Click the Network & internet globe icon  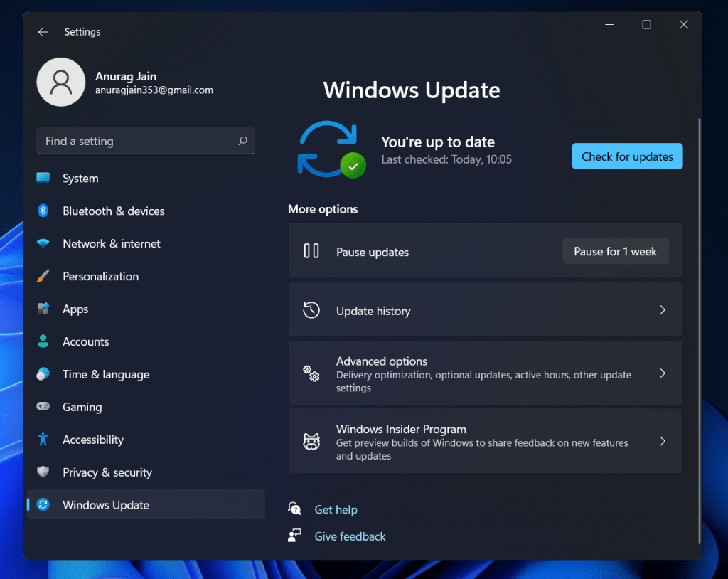(45, 243)
